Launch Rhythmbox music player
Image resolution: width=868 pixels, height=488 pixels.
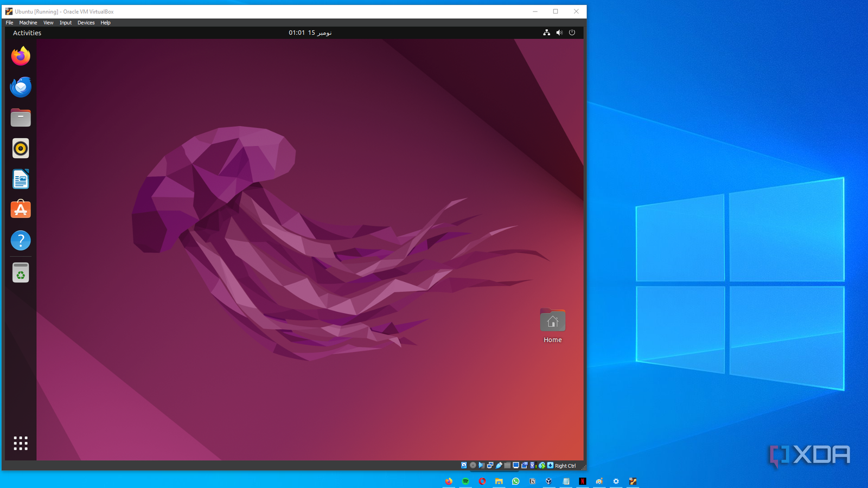[21, 149]
